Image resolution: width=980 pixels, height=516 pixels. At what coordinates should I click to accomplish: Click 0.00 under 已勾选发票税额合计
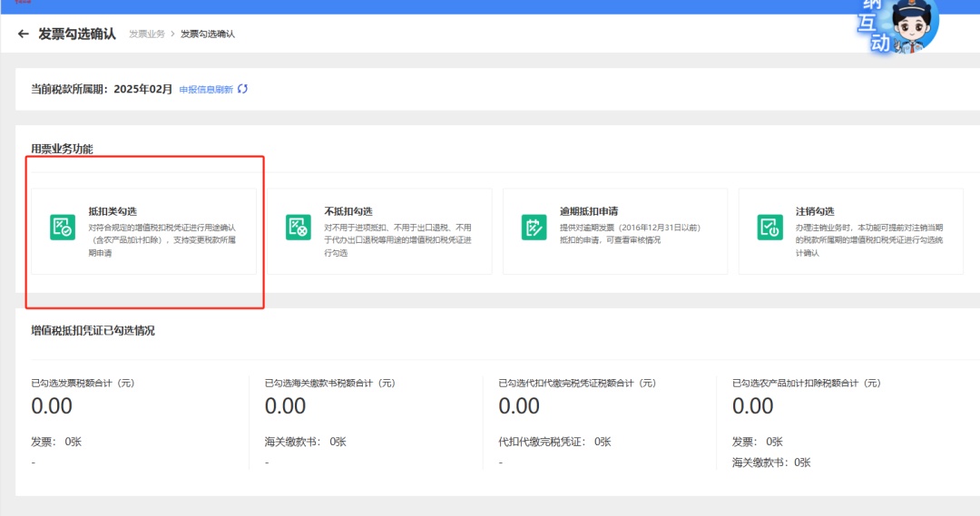[52, 406]
